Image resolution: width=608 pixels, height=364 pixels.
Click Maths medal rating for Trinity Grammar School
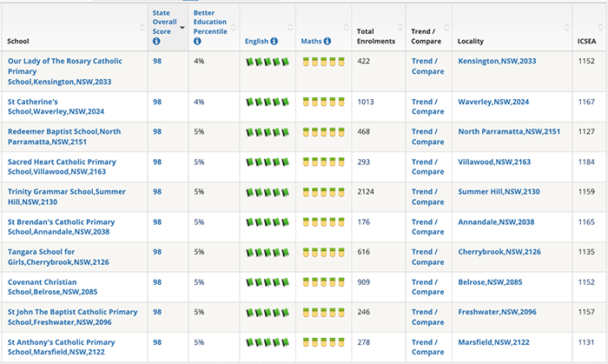(x=323, y=192)
